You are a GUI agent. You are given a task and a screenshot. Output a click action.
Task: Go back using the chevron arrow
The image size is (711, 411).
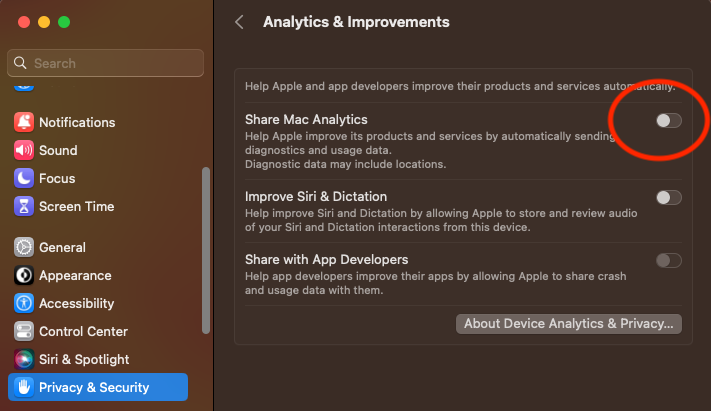[x=239, y=22]
